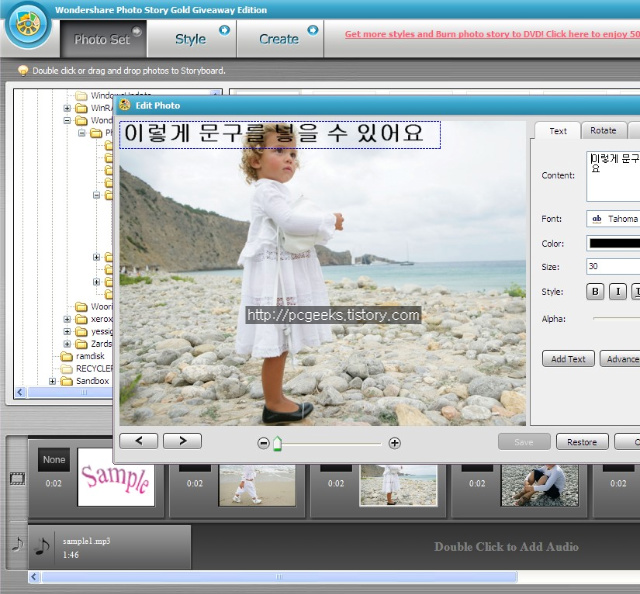Open the Get more styles promotional link
The image size is (640, 594).
coord(492,34)
